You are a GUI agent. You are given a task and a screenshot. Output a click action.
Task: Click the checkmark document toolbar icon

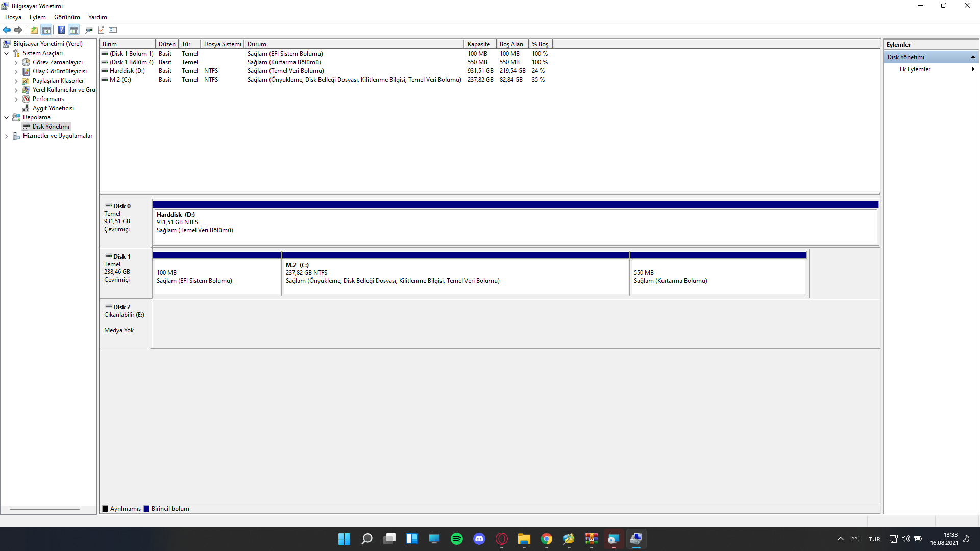(x=101, y=30)
